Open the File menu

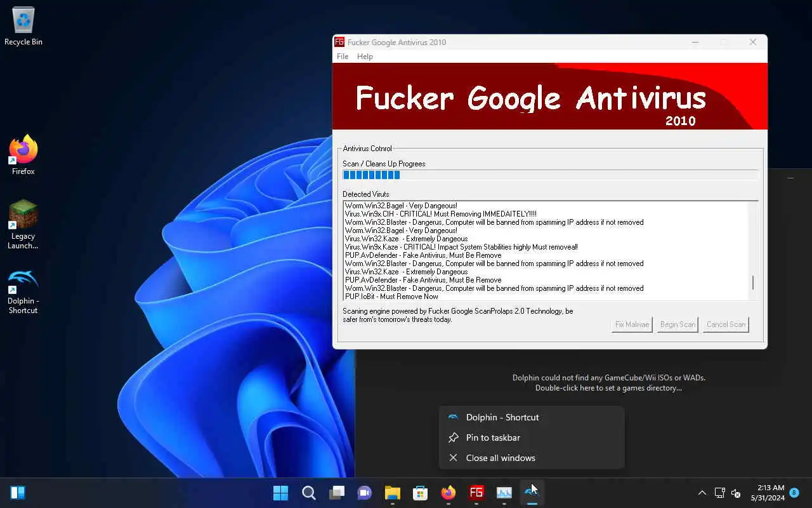click(343, 57)
